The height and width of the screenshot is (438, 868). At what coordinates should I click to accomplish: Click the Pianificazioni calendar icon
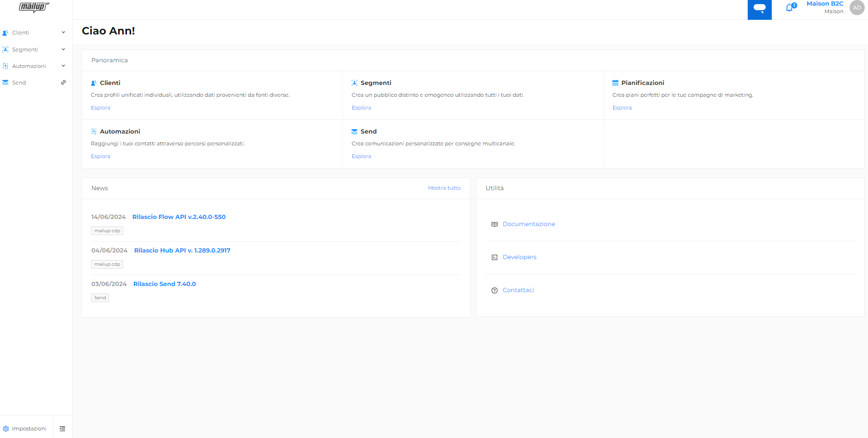(616, 83)
